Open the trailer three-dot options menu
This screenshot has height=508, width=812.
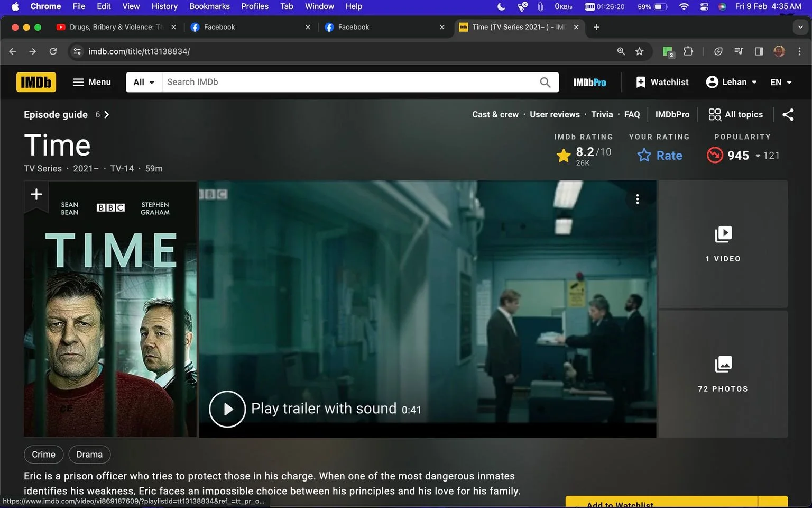(x=638, y=199)
